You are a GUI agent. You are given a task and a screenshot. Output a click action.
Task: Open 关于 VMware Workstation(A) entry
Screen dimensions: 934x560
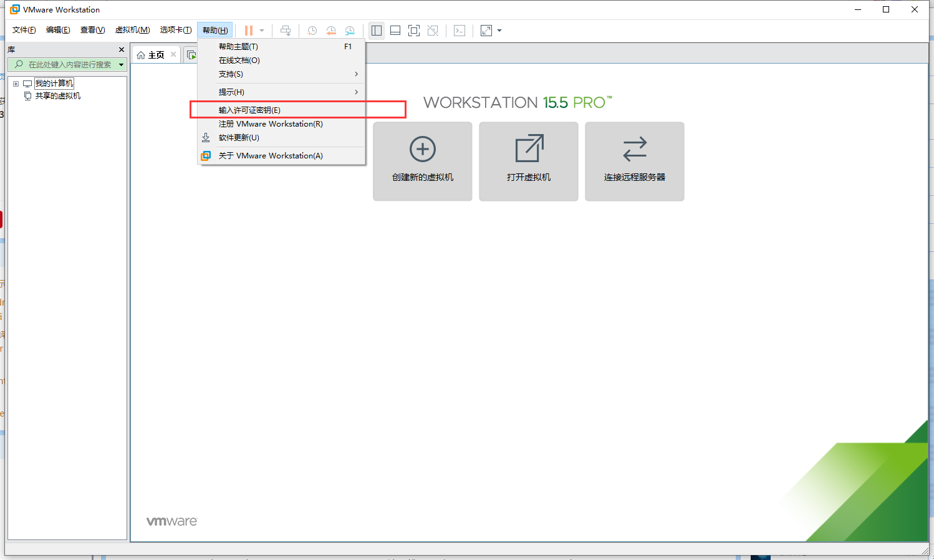(x=281, y=156)
